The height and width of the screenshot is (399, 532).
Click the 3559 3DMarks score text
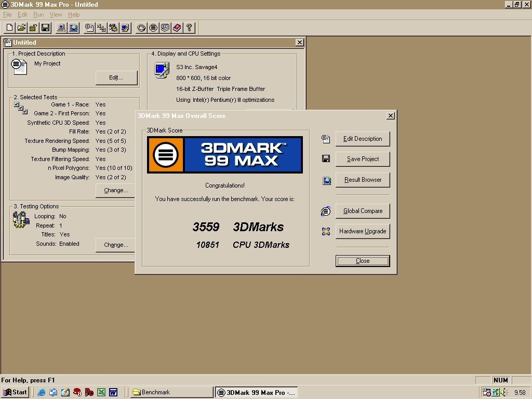tap(238, 227)
